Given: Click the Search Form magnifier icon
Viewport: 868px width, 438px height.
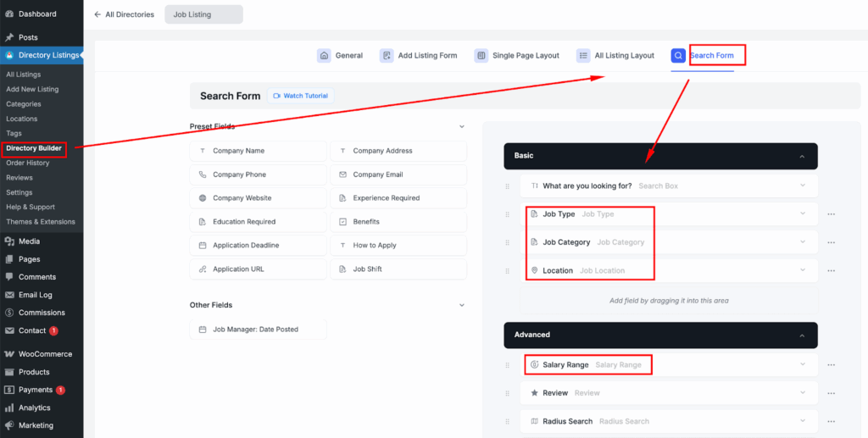Looking at the screenshot, I should (678, 55).
